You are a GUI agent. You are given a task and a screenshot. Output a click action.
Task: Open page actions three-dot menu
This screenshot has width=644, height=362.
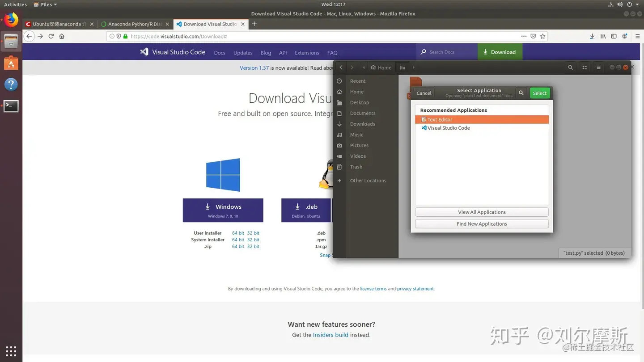tap(524, 36)
